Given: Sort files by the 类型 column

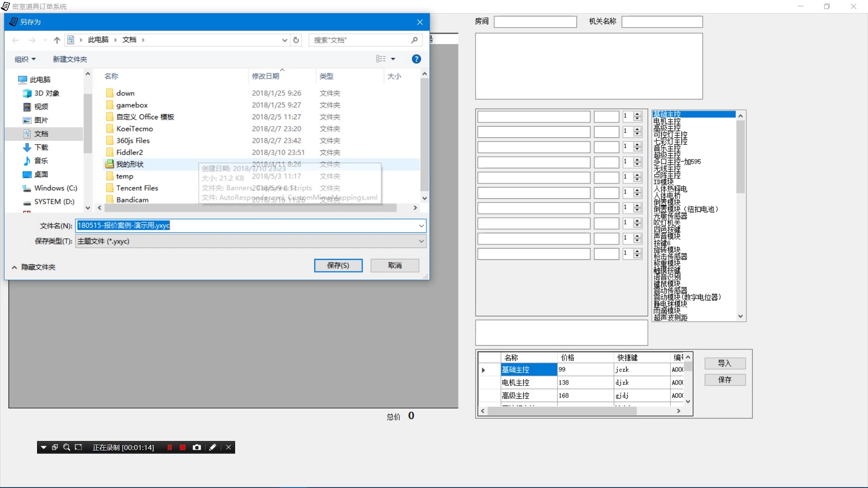Looking at the screenshot, I should [326, 76].
